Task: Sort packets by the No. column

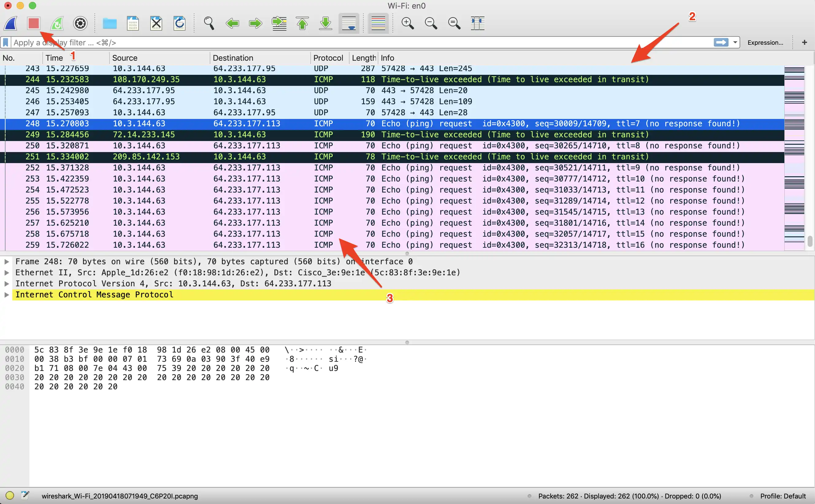Action: tap(21, 58)
